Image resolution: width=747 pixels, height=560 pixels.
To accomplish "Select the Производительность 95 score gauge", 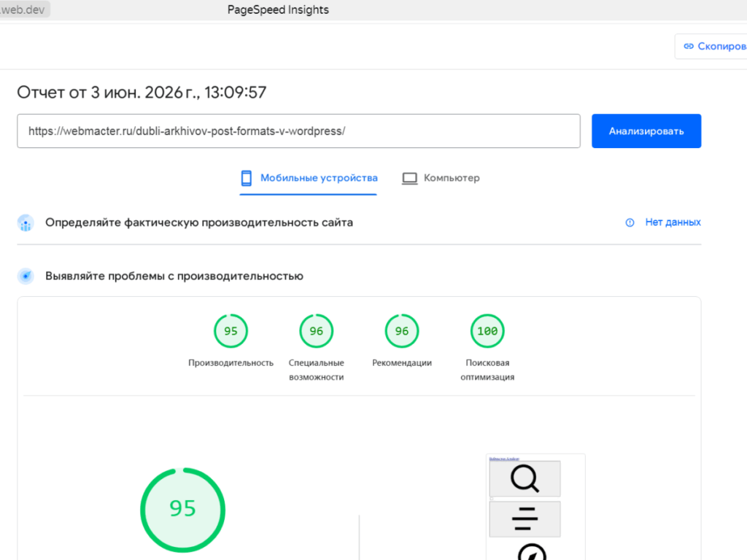I will coord(231,331).
